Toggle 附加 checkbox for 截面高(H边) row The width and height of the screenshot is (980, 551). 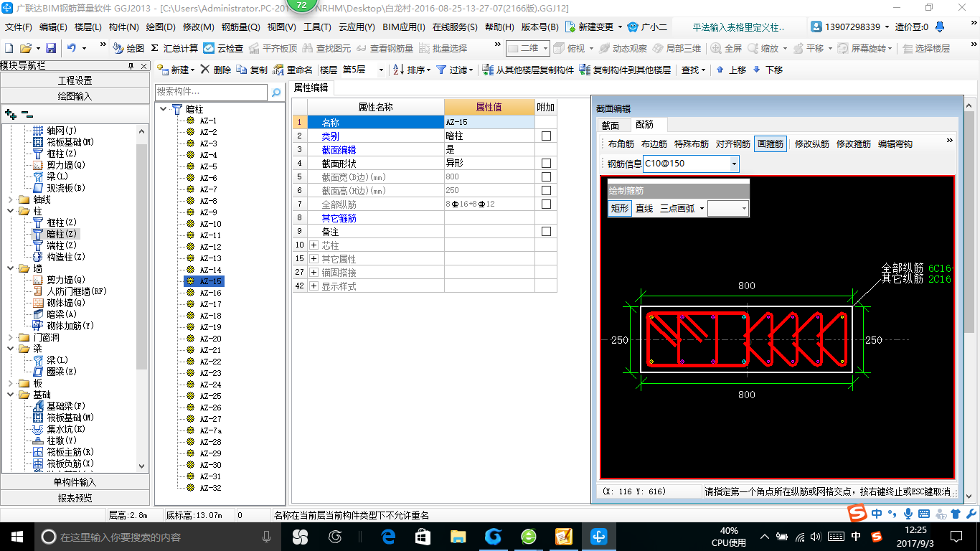pyautogui.click(x=547, y=190)
